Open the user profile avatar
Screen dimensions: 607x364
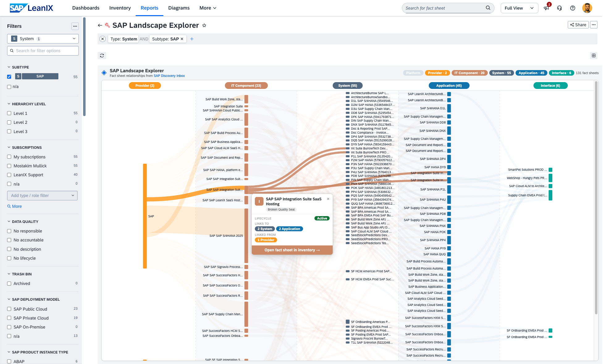[587, 8]
